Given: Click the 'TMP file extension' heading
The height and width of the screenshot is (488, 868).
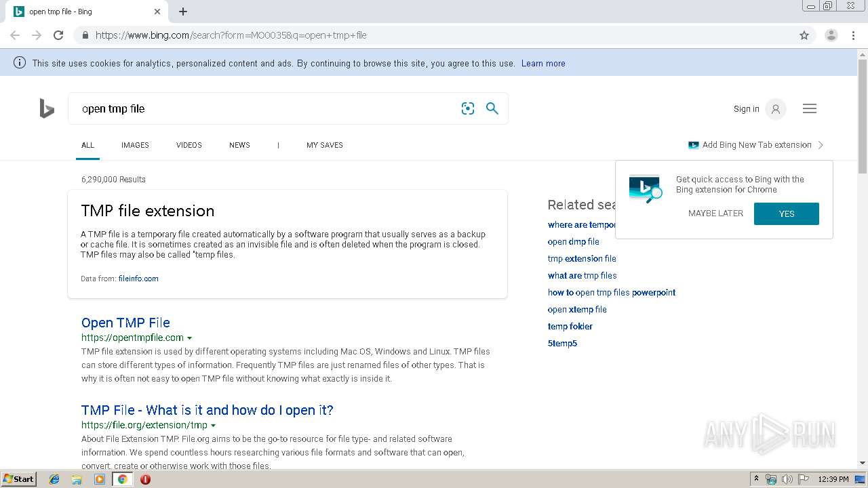Looking at the screenshot, I should coord(148,211).
